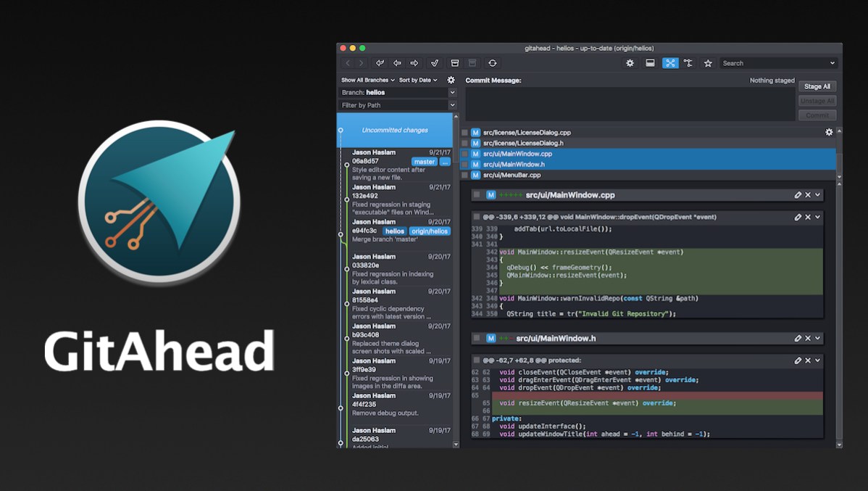Viewport: 868px width, 491px height.
Task: Check the dropEvent hunk checkbox
Action: pos(477,218)
